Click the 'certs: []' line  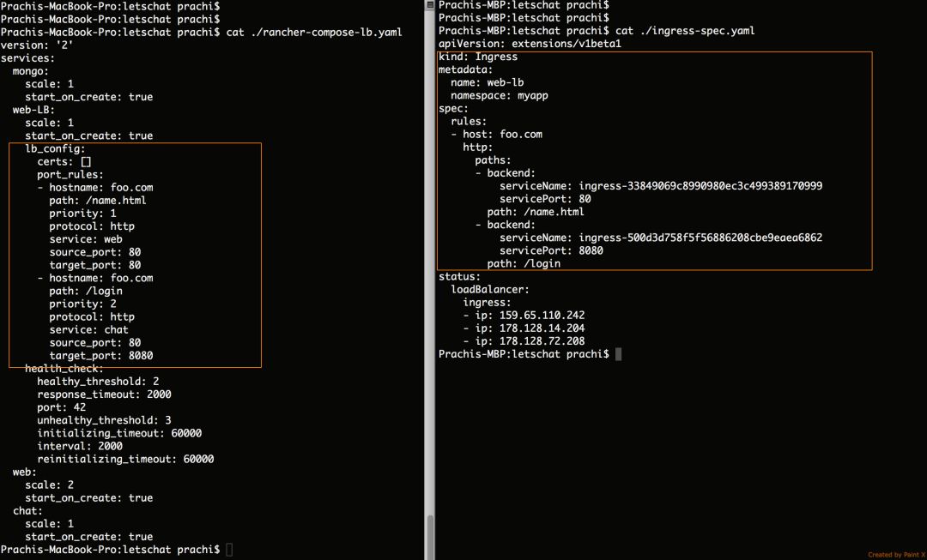64,162
